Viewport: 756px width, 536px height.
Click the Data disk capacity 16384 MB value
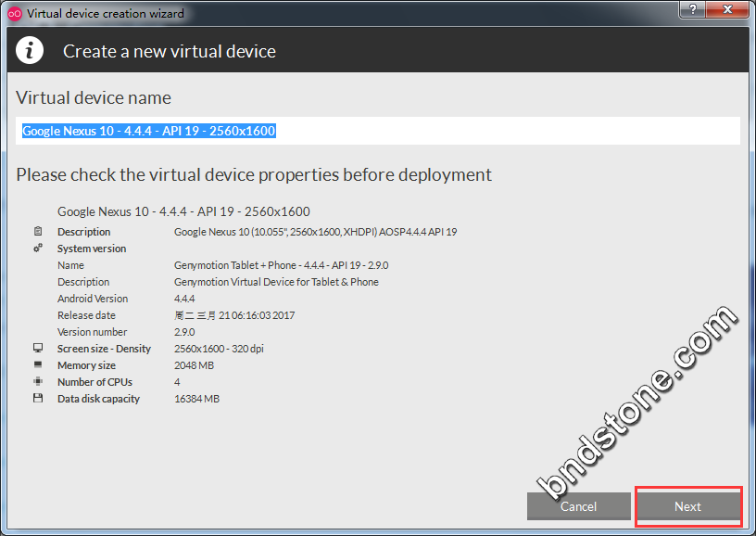196,399
